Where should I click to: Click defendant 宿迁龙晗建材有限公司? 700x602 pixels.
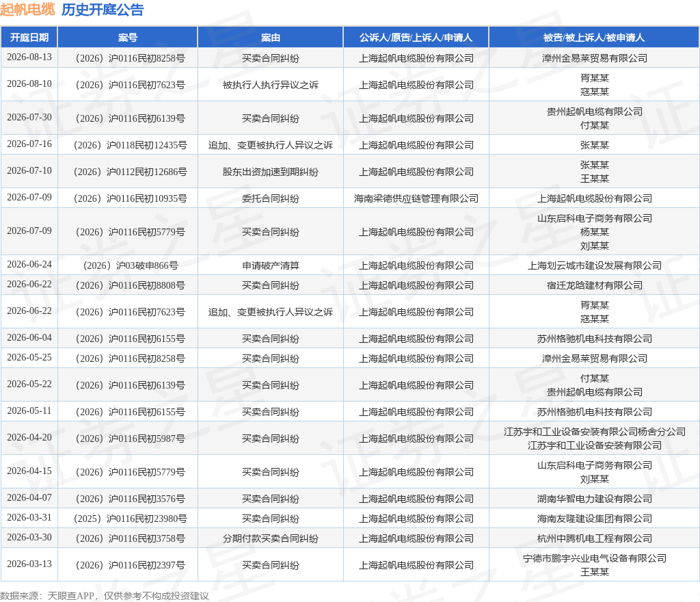(595, 285)
